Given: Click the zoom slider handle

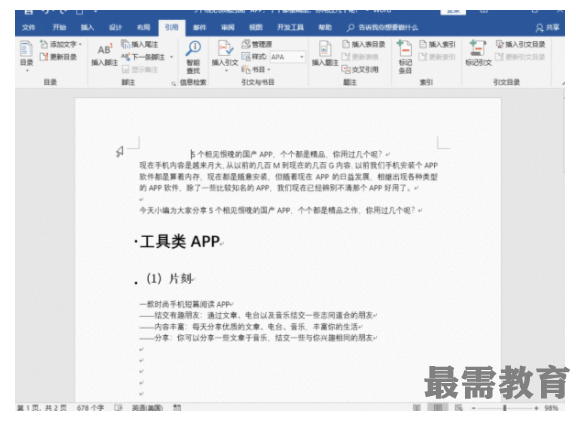Looking at the screenshot, I should [x=505, y=408].
